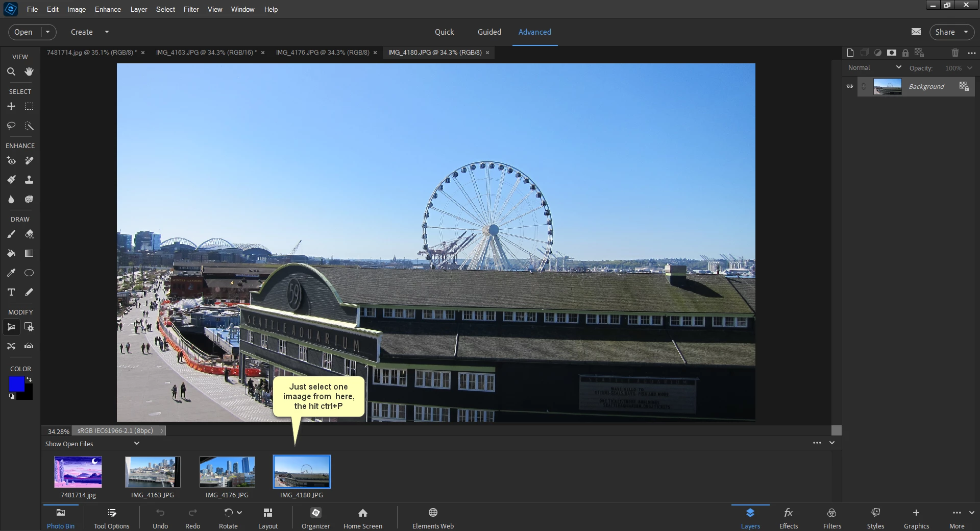The width and height of the screenshot is (980, 531).
Task: Select the Color Picker eyedropper tool
Action: [x=11, y=273]
